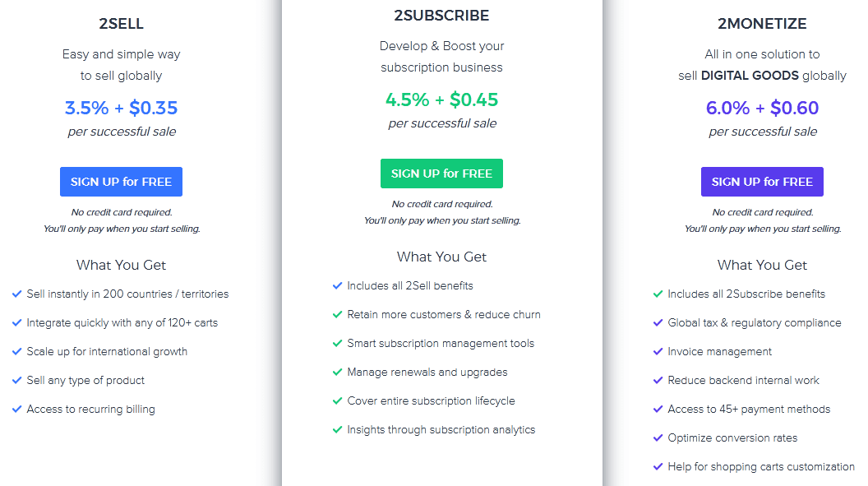
Task: Click SIGN UP for FREE under 2MONETIZE
Action: click(762, 181)
